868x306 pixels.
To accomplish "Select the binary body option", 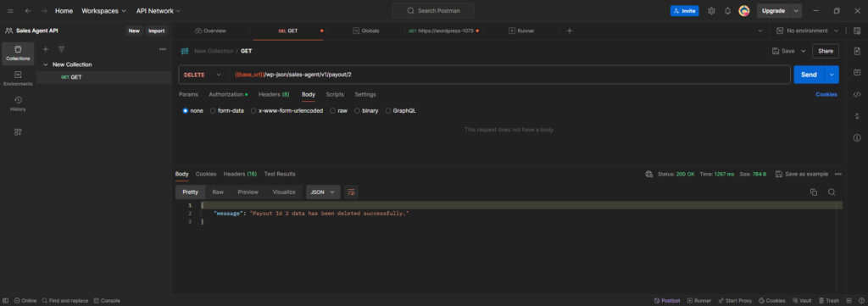I will [x=366, y=111].
